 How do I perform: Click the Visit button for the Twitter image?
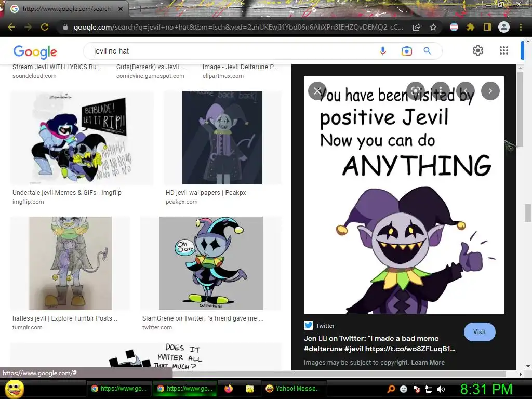(x=480, y=332)
